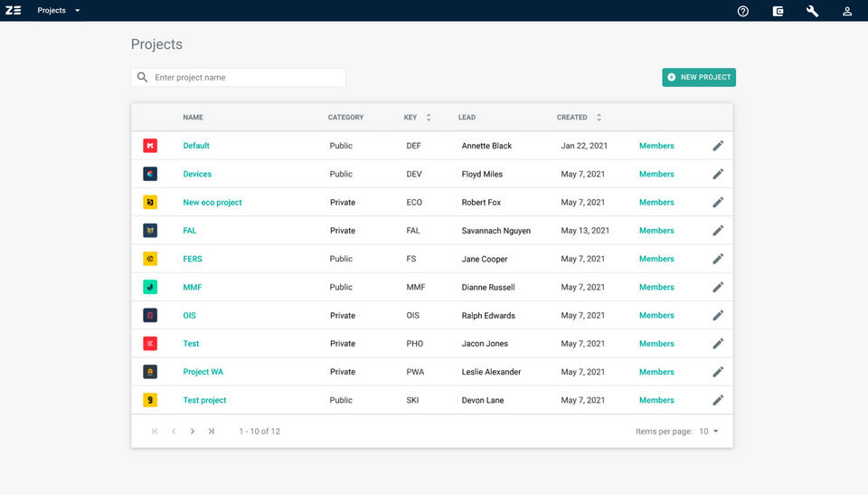Click the CATEGORY column header
Image resolution: width=868 pixels, height=495 pixels.
(346, 118)
